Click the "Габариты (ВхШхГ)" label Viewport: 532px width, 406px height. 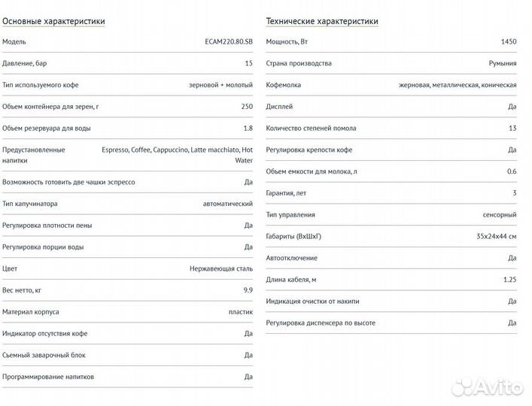point(294,236)
